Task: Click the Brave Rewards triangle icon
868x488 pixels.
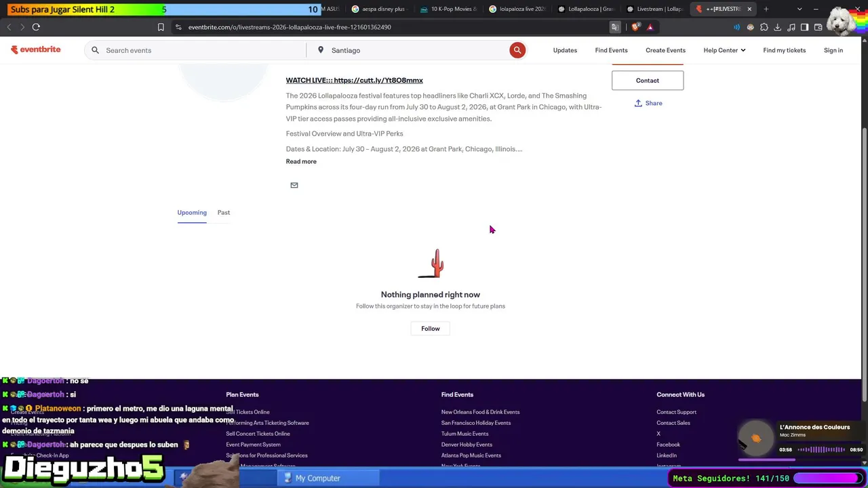Action: coord(650,27)
